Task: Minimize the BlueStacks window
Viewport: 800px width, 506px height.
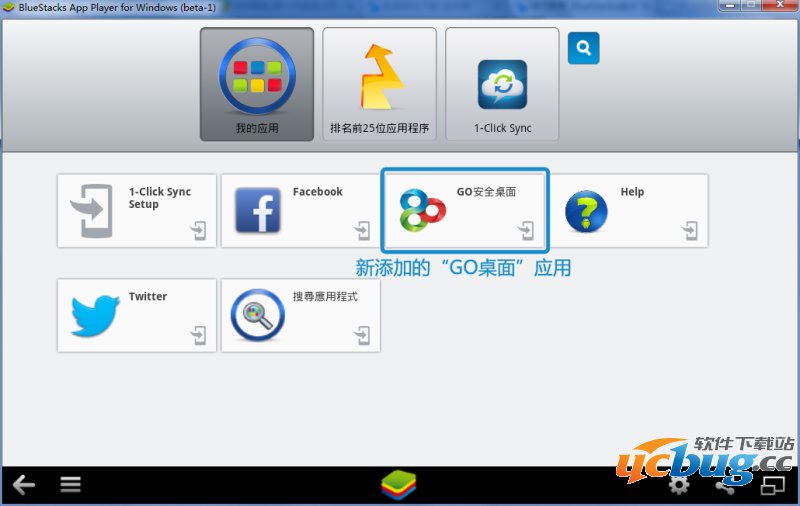Action: coord(730,6)
